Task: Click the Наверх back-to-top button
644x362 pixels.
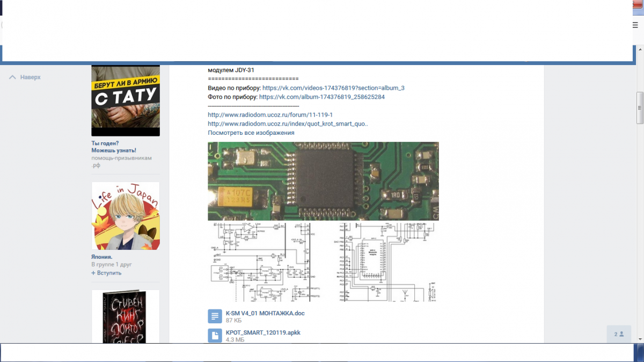Action: (25, 77)
